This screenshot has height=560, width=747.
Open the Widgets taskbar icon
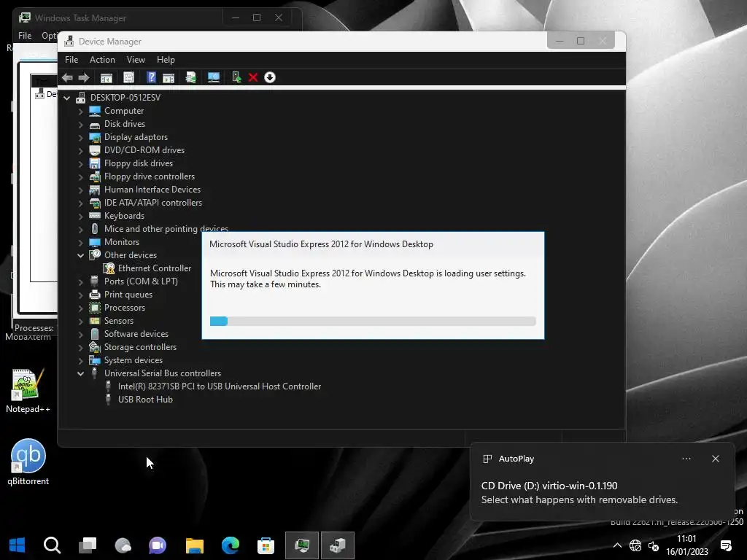tap(123, 545)
